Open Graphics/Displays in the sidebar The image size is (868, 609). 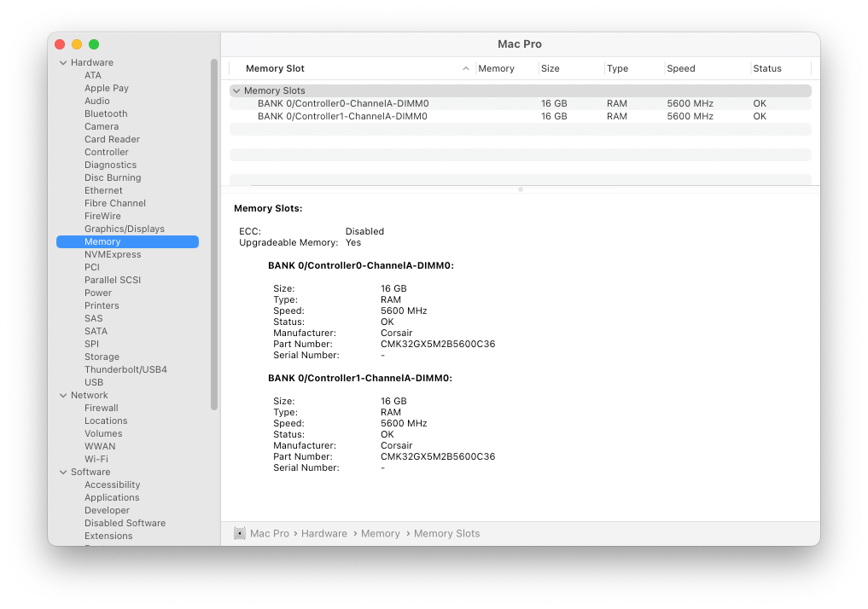pyautogui.click(x=124, y=229)
